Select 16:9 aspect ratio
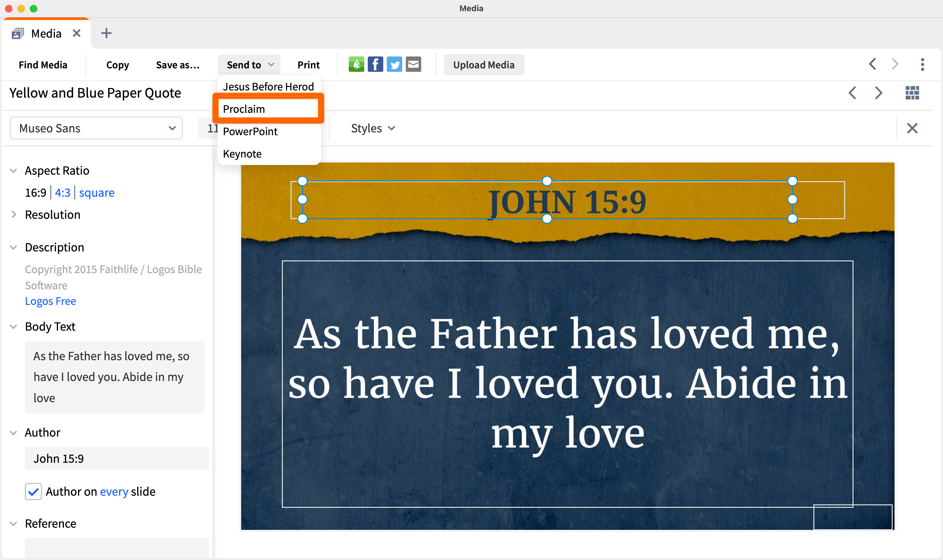This screenshot has height=560, width=943. coord(35,192)
